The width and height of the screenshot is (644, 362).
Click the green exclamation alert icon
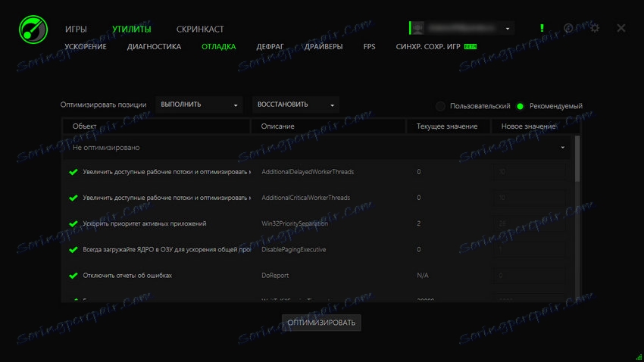click(542, 28)
